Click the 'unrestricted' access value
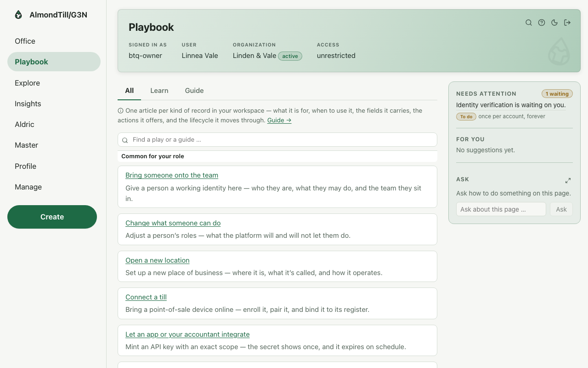588x368 pixels. click(336, 56)
